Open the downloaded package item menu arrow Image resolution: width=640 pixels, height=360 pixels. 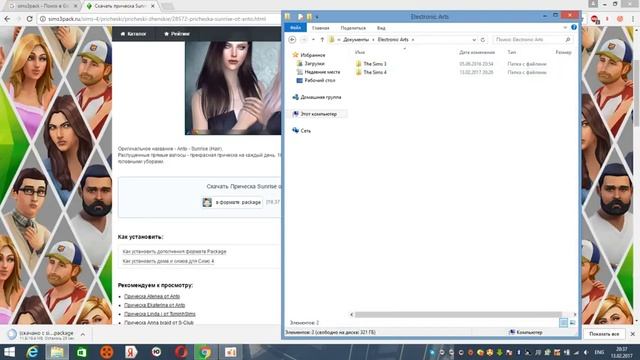click(83, 334)
